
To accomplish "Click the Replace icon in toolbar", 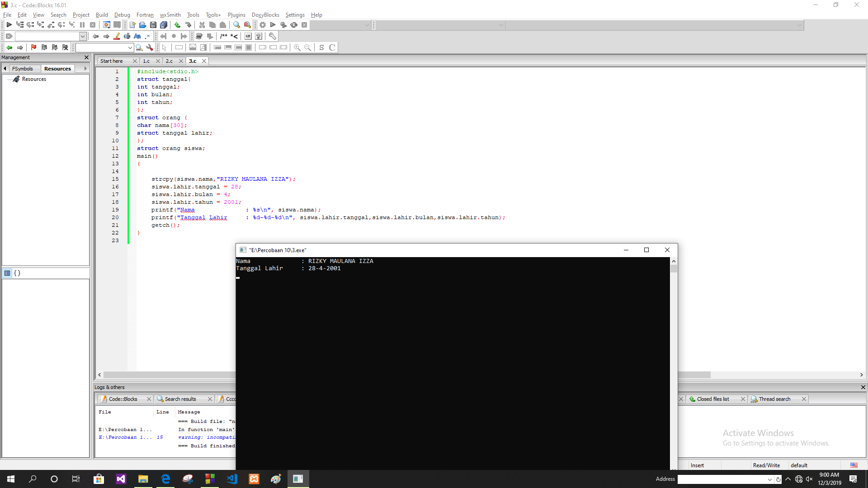I will (247, 25).
